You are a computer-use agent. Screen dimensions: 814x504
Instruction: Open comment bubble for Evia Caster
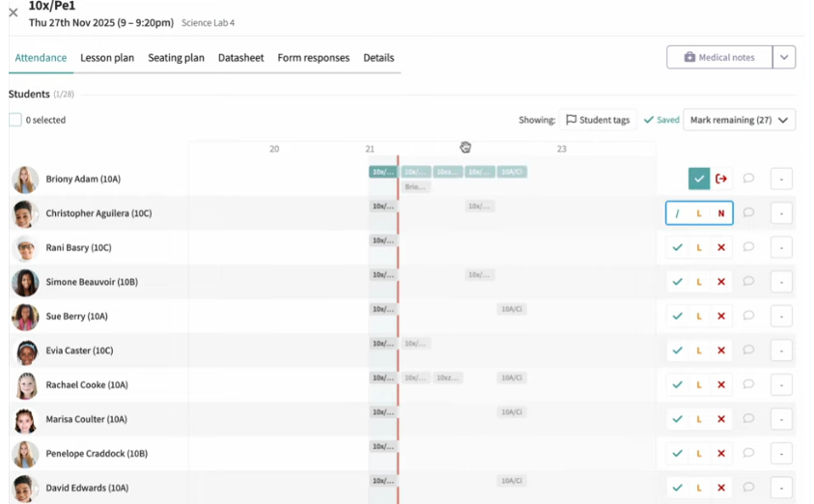pos(748,350)
